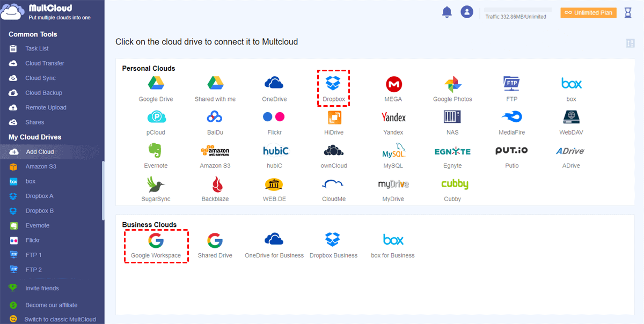Choose BaiDu cloud
The width and height of the screenshot is (644, 324).
coord(215,122)
